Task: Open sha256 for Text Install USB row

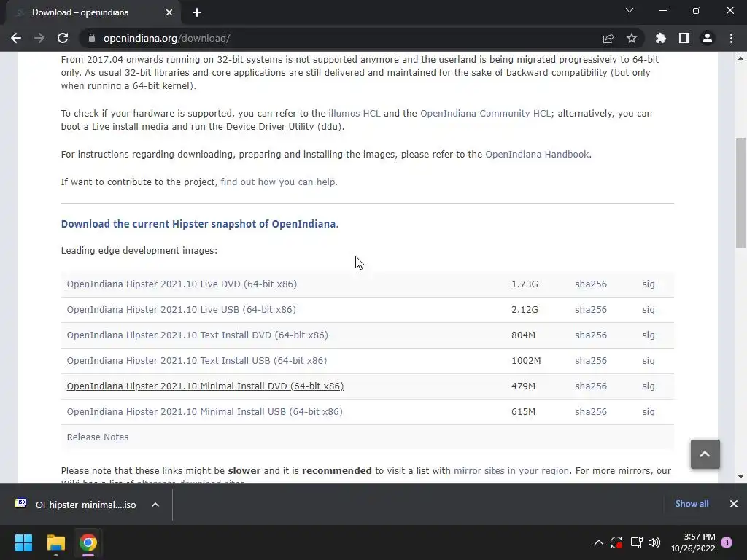Action: [591, 360]
